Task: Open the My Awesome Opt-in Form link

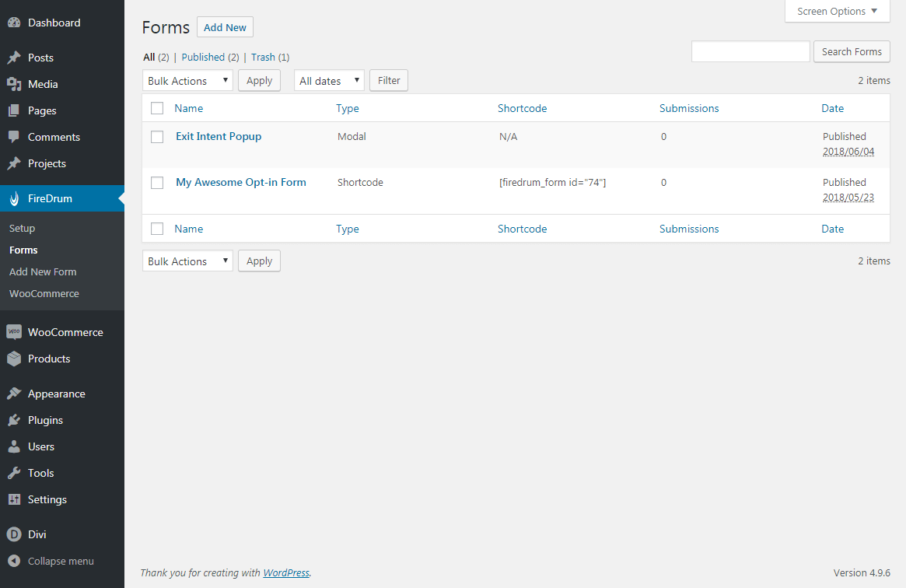Action: pyautogui.click(x=241, y=182)
